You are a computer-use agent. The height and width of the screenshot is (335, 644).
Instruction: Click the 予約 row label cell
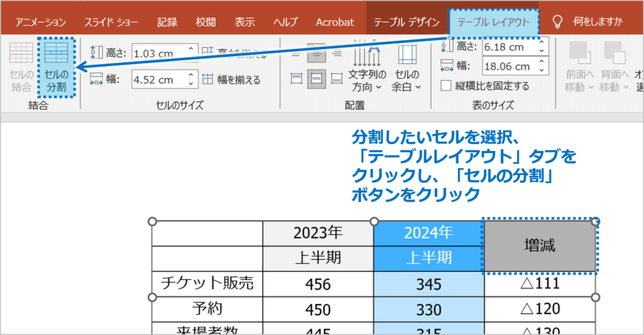tap(208, 309)
